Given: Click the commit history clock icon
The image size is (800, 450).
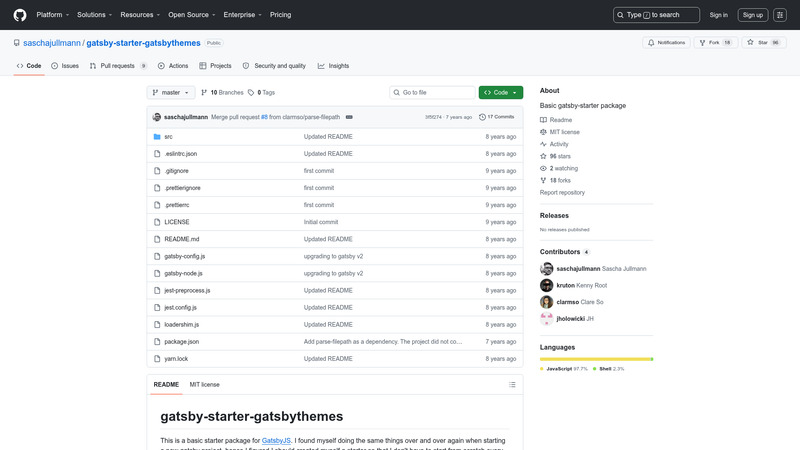Looking at the screenshot, I should tap(482, 117).
